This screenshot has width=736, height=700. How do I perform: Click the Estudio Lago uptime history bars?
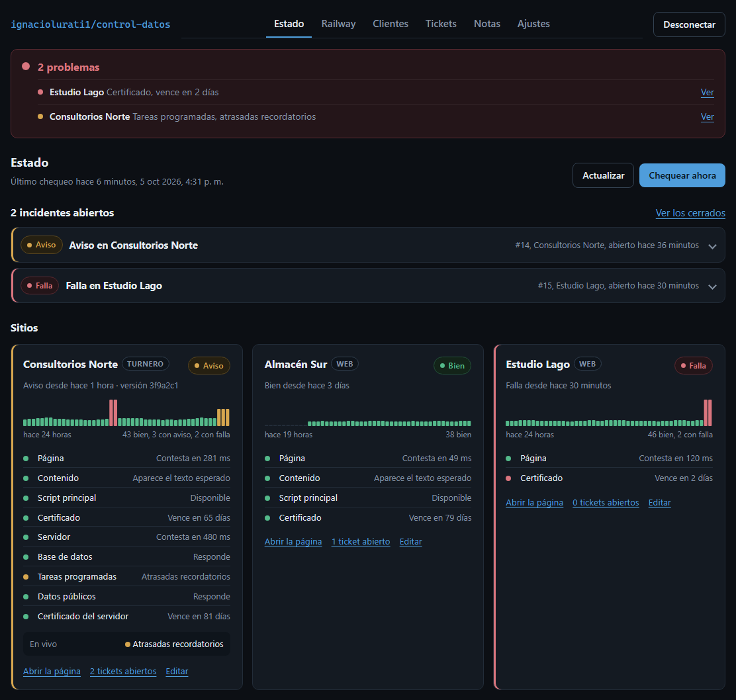(x=609, y=413)
